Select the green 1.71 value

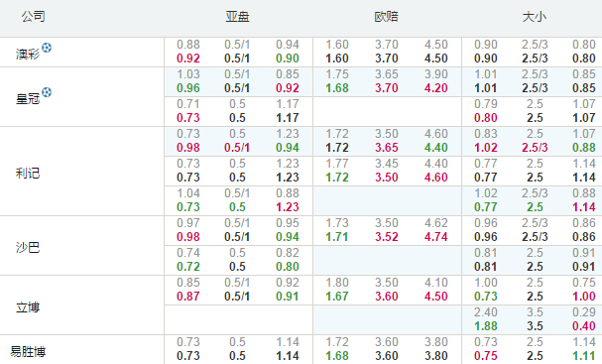point(337,237)
